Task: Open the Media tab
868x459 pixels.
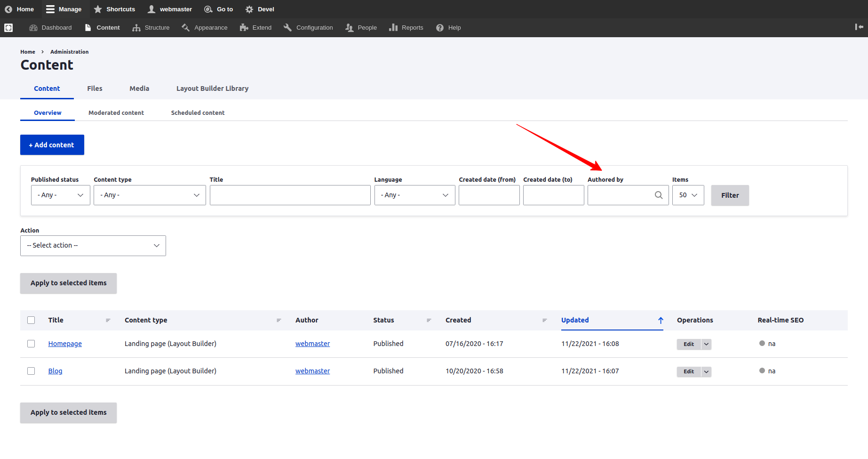Action: click(x=139, y=89)
